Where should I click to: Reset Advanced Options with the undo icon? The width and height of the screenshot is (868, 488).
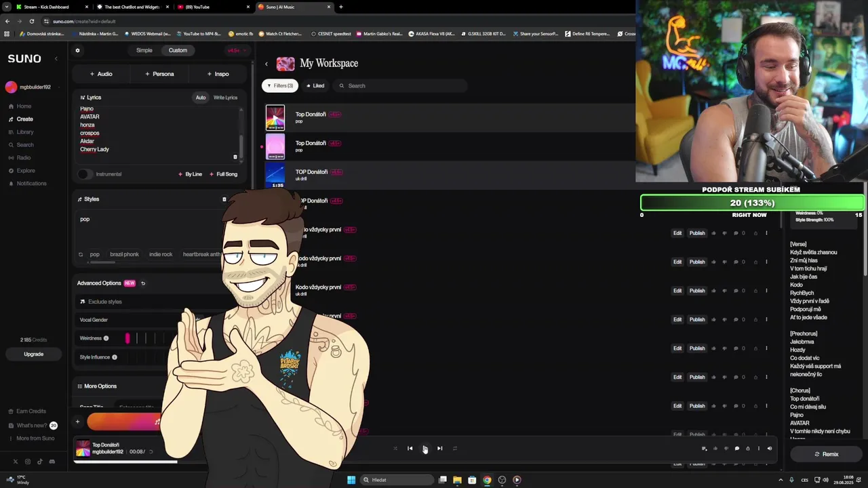[x=143, y=283]
